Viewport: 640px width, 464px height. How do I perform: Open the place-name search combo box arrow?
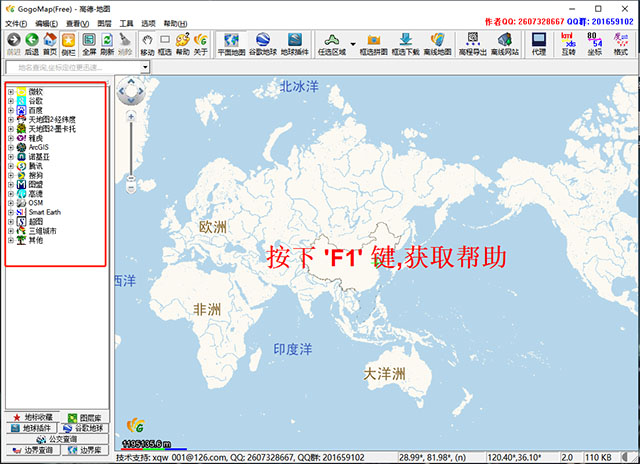coord(145,67)
